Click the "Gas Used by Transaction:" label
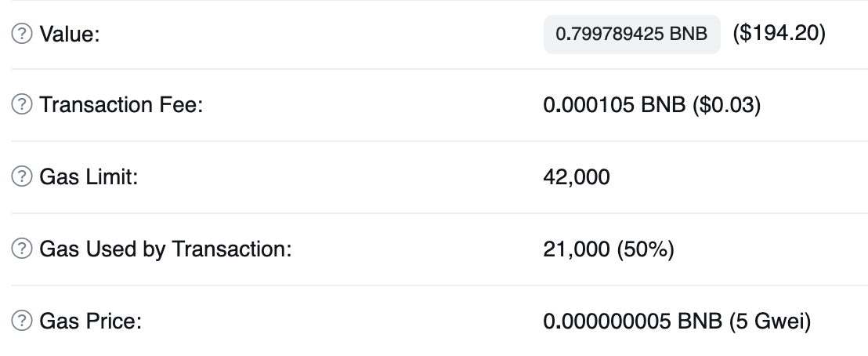This screenshot has height=356, width=868. pyautogui.click(x=165, y=249)
